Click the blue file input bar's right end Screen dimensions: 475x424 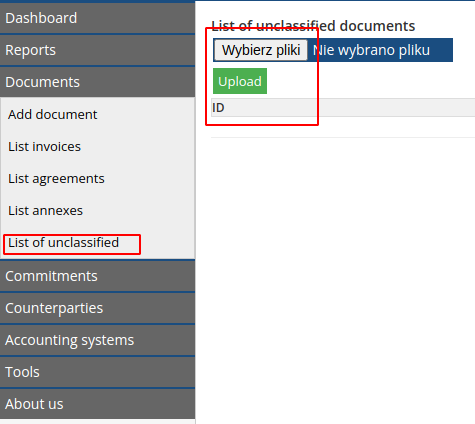coord(442,50)
